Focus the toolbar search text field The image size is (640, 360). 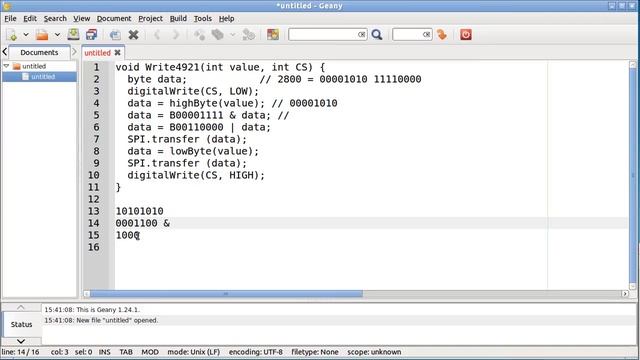[322, 35]
